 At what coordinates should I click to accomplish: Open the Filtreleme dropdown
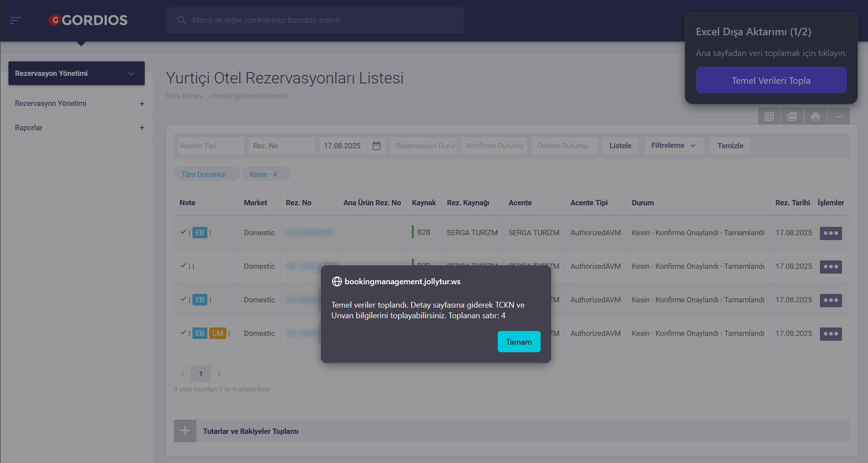pos(673,146)
